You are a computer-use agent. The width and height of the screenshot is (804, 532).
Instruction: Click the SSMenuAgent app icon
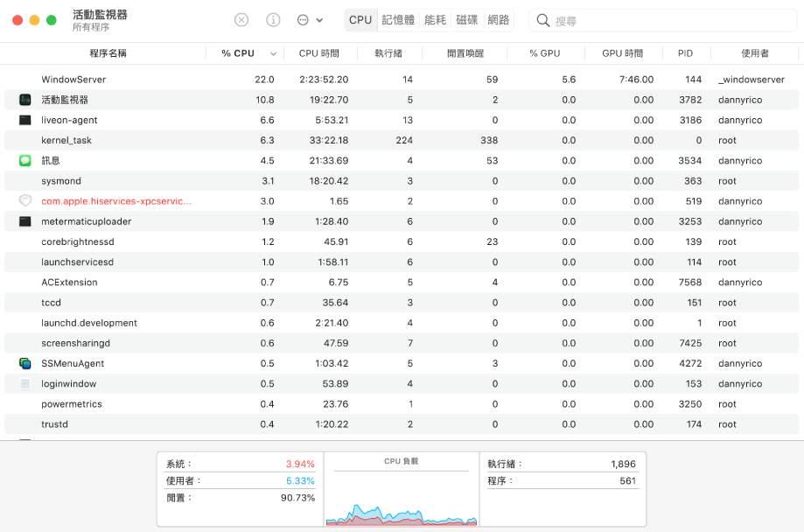point(25,363)
